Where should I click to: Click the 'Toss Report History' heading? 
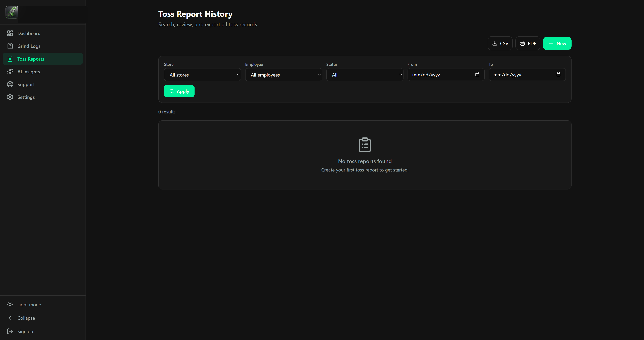pos(195,14)
